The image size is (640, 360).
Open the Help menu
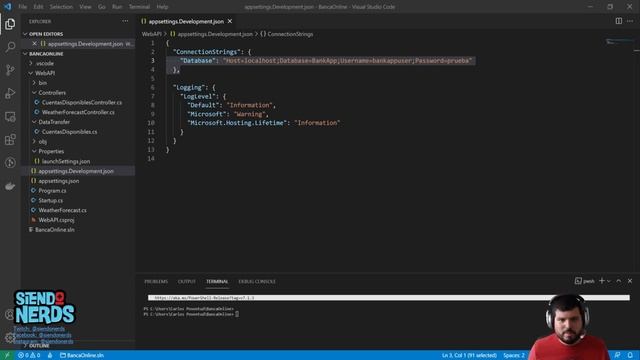point(162,7)
